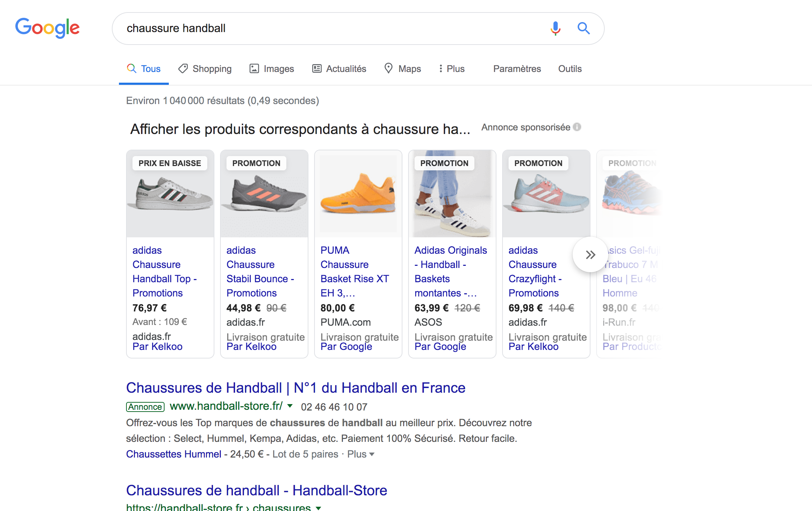Image resolution: width=812 pixels, height=511 pixels.
Task: Click Par Google under ASOS product
Action: [x=440, y=346]
